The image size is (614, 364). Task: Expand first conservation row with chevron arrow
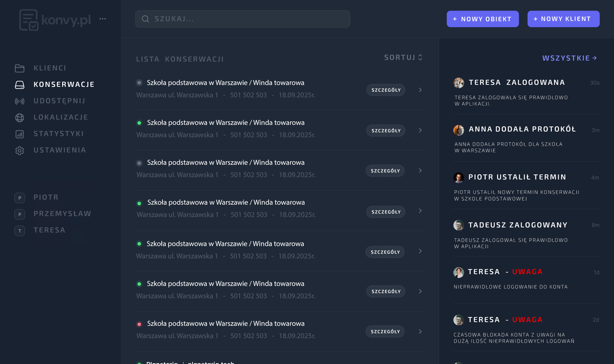pyautogui.click(x=420, y=90)
